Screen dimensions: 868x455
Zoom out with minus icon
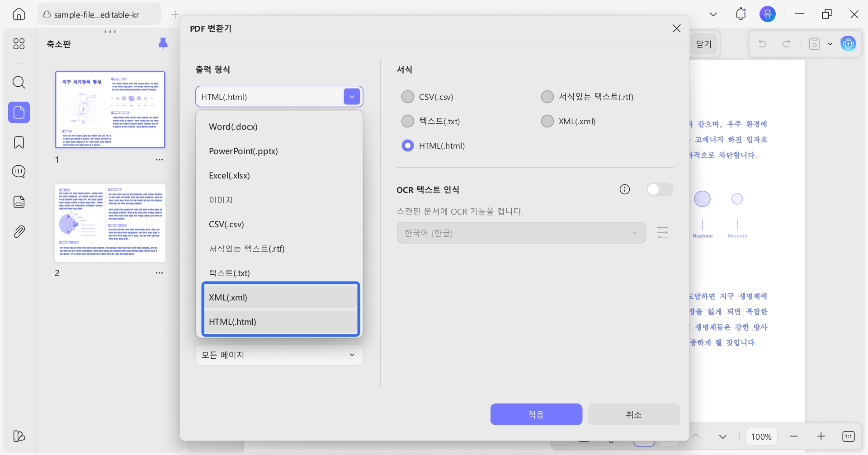(794, 436)
